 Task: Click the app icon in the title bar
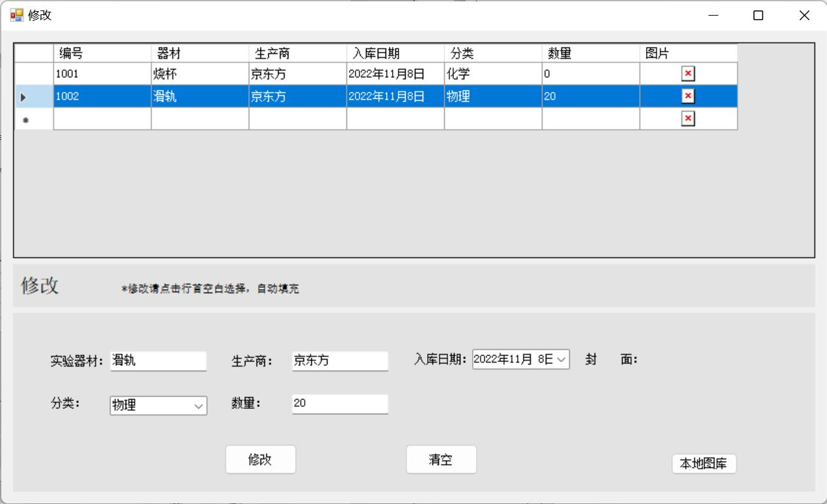click(x=16, y=15)
